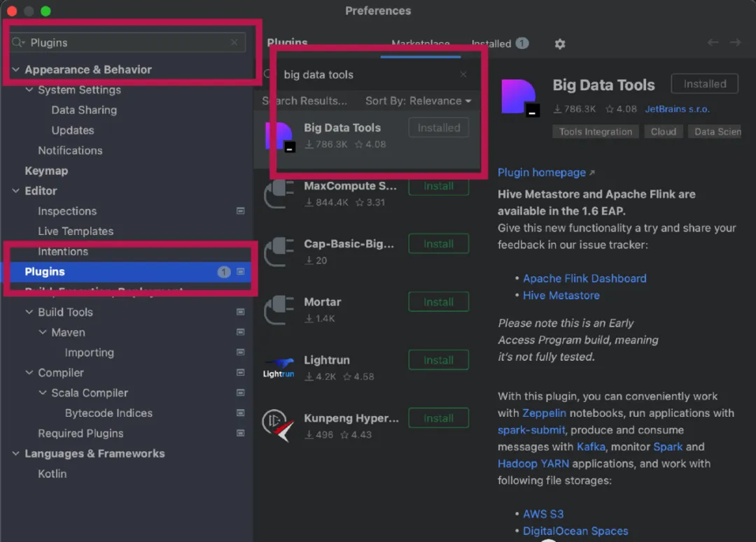Install the Kunpeng Hyper plugin
The width and height of the screenshot is (756, 542).
coord(438,418)
